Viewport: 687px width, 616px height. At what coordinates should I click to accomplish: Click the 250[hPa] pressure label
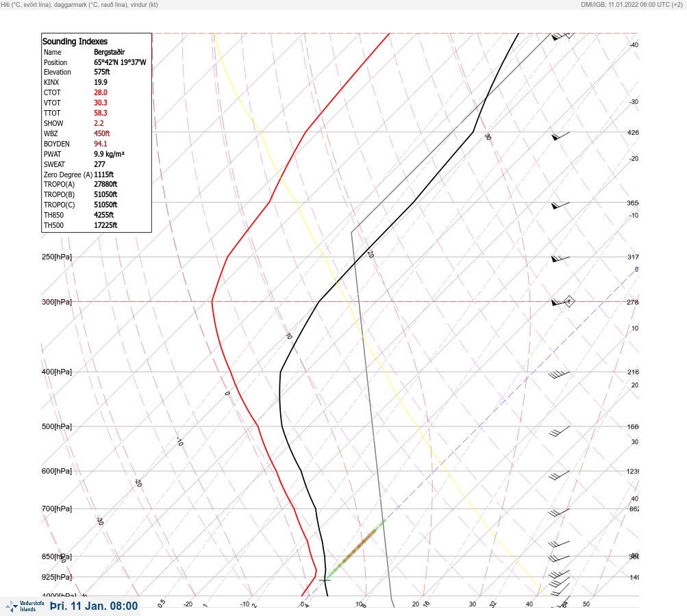(57, 257)
